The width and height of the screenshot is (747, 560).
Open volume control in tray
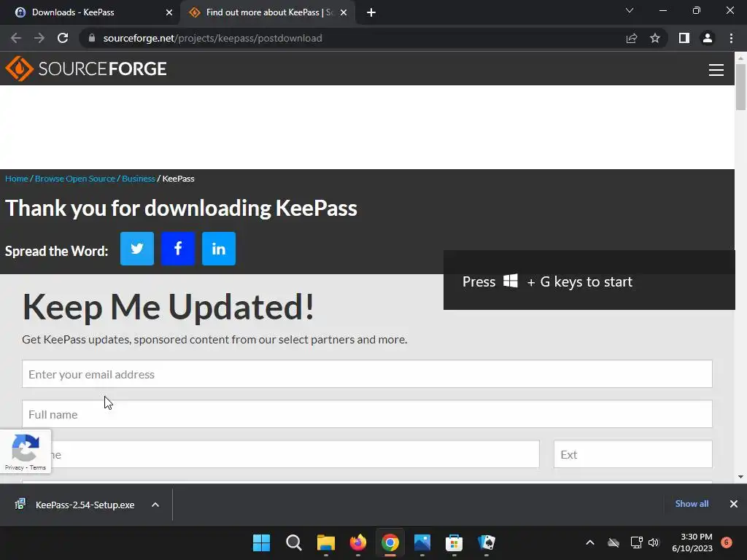click(x=654, y=542)
